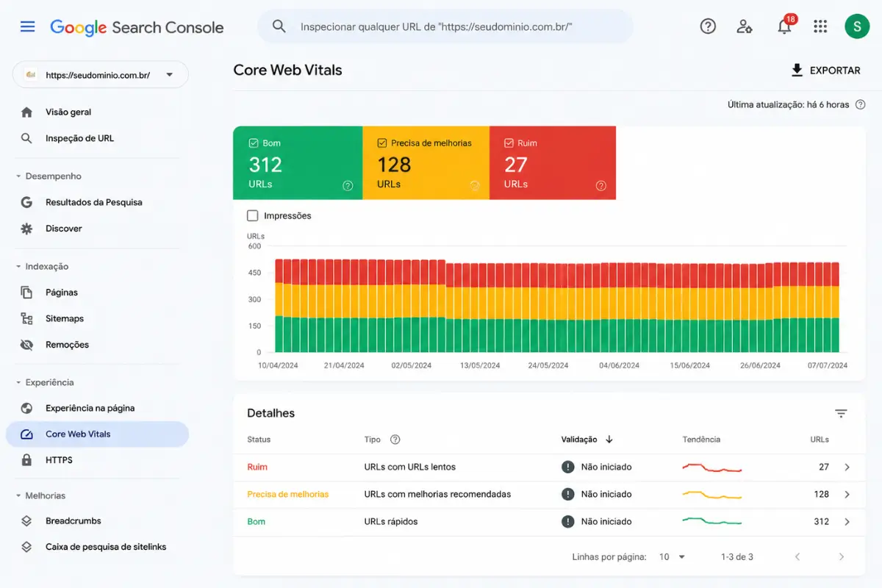Go to next page of table
Image resolution: width=882 pixels, height=588 pixels.
842,557
